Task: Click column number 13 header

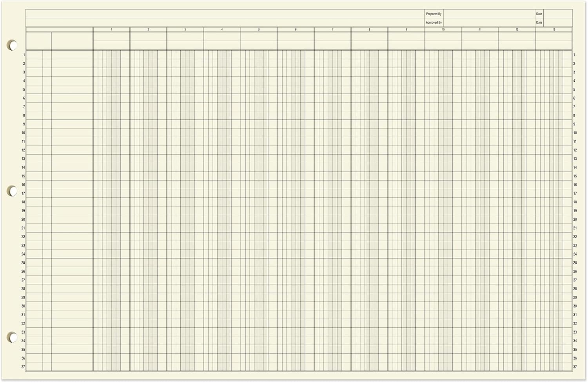Action: (554, 29)
